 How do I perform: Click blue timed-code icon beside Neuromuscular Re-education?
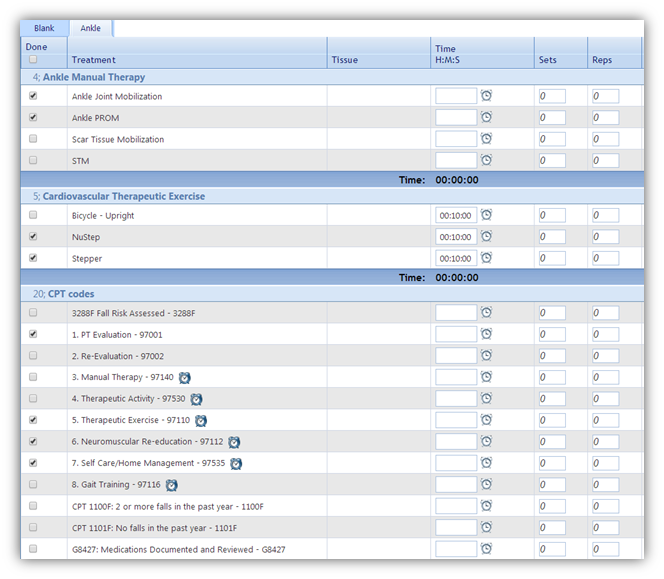pyautogui.click(x=234, y=442)
